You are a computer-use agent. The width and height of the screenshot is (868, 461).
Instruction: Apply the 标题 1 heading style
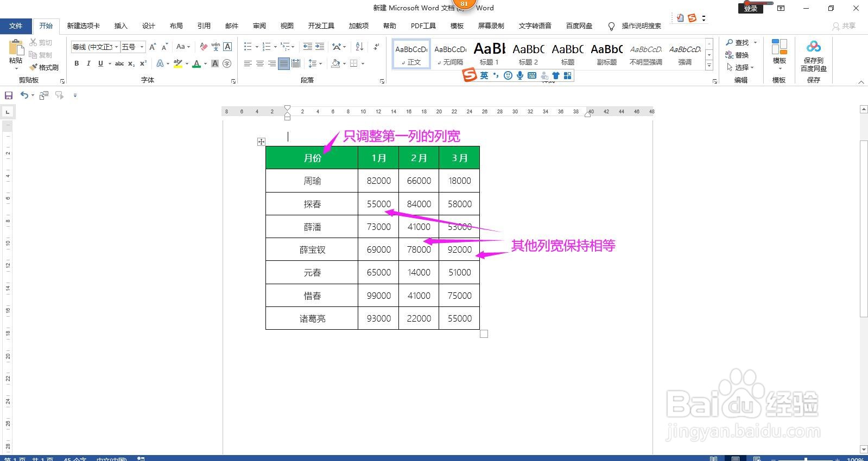(x=489, y=54)
